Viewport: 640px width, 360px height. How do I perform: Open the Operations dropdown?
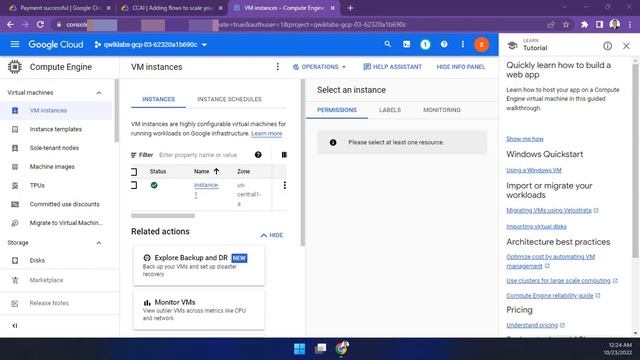319,67
